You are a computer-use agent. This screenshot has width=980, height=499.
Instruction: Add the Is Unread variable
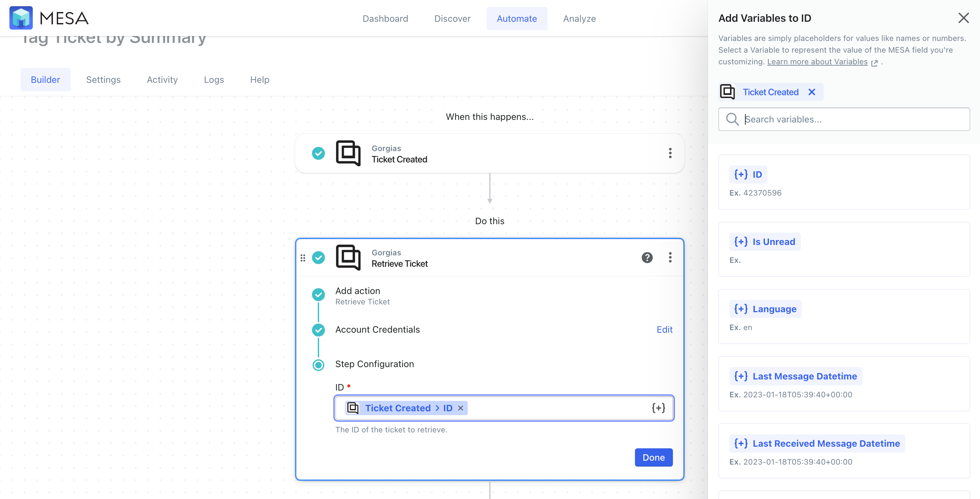click(765, 242)
